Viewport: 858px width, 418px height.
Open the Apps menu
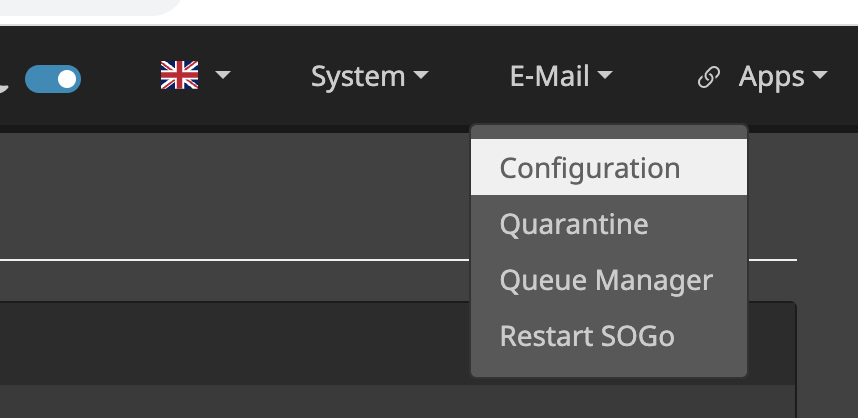[x=771, y=77]
